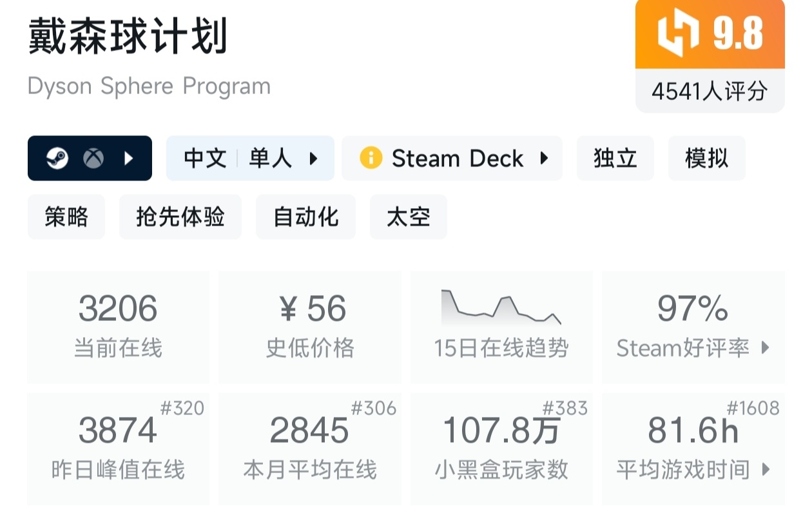Click the Xiaoheihe logo in score badge

click(x=677, y=35)
